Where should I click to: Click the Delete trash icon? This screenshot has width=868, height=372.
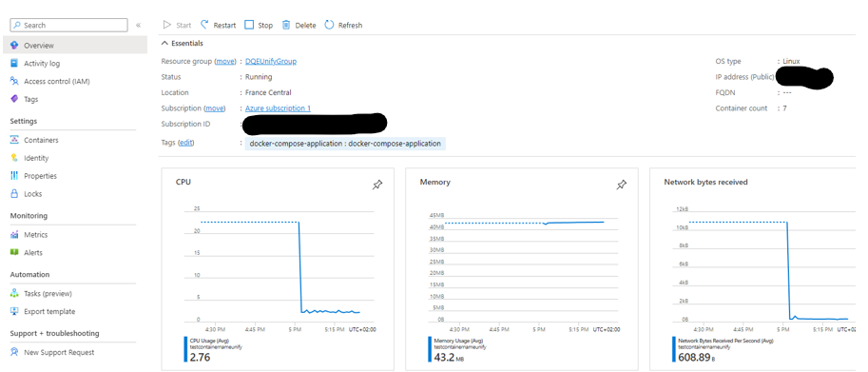click(286, 25)
